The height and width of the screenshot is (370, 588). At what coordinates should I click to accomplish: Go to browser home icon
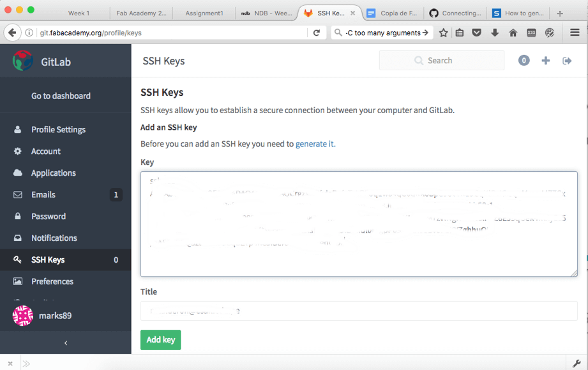click(x=513, y=33)
